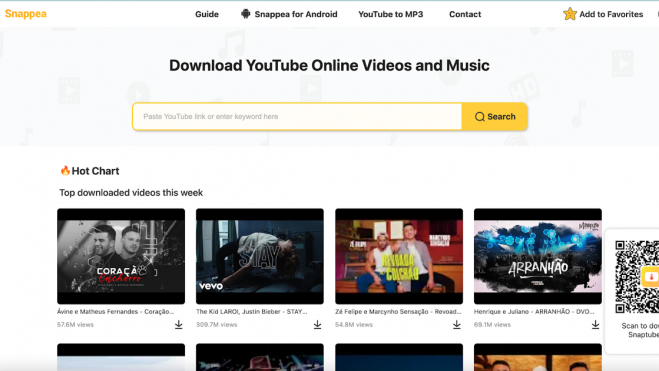
Task: Open the Coração Cachorro thumbnail
Action: pyautogui.click(x=121, y=256)
